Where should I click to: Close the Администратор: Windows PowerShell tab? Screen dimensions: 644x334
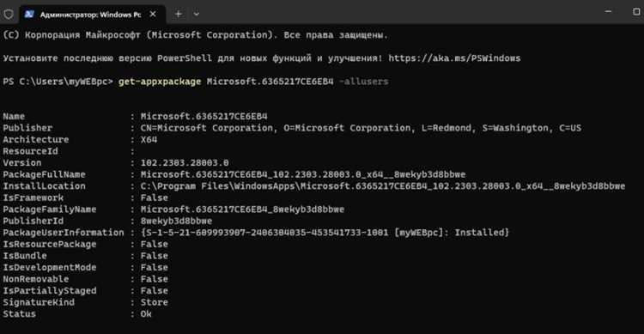tap(153, 15)
